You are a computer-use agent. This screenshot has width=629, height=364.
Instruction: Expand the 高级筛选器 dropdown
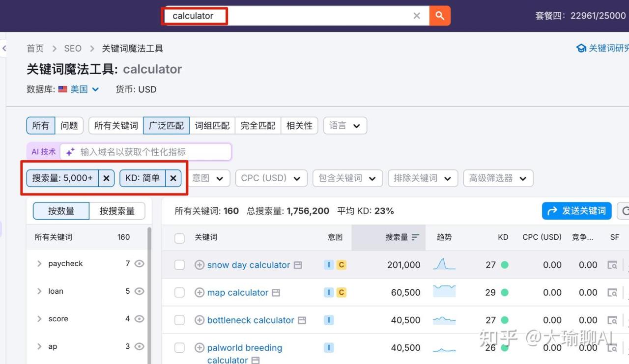point(498,178)
